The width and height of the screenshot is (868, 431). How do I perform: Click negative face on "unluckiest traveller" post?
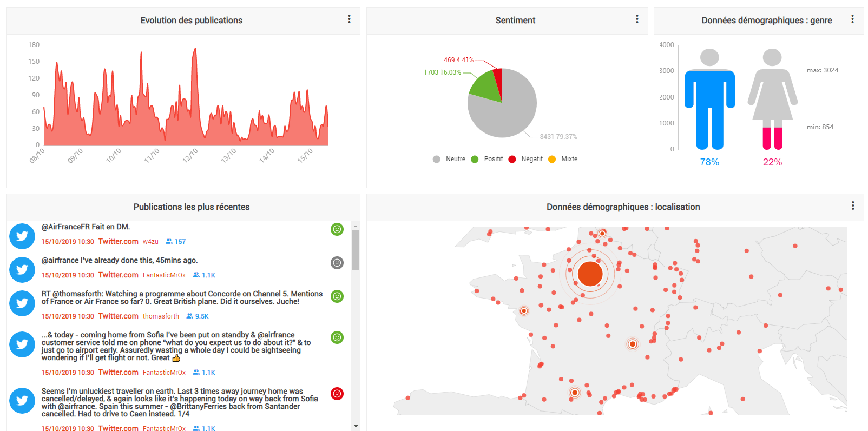(337, 394)
